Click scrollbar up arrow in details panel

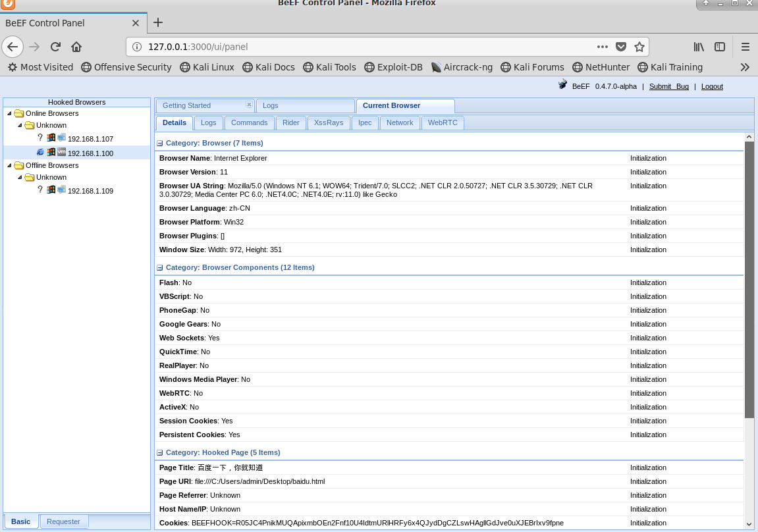click(749, 137)
